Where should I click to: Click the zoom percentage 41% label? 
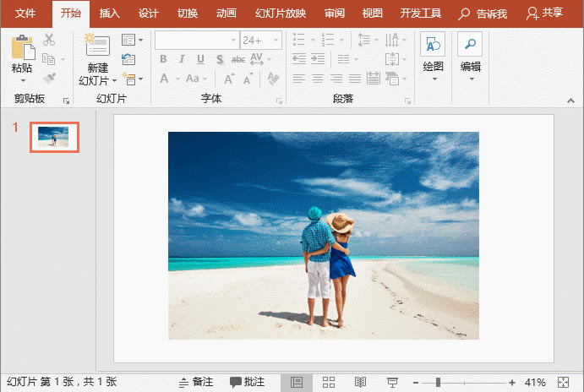click(x=534, y=383)
